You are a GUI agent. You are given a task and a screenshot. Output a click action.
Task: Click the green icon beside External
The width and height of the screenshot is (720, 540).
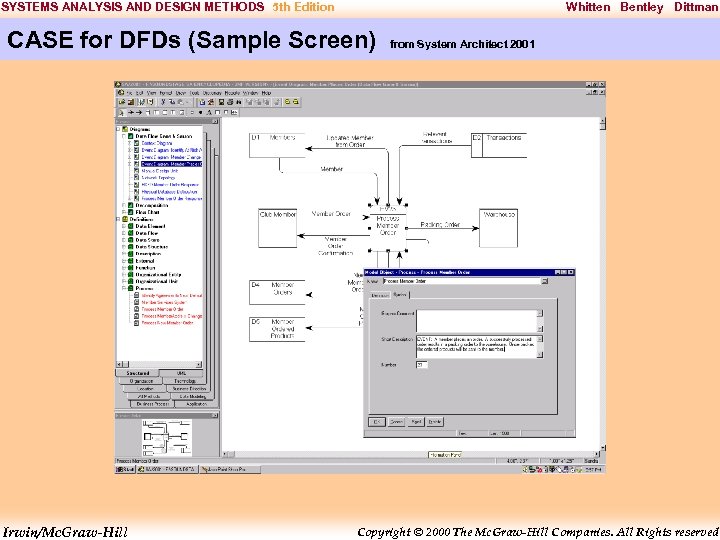coord(130,261)
